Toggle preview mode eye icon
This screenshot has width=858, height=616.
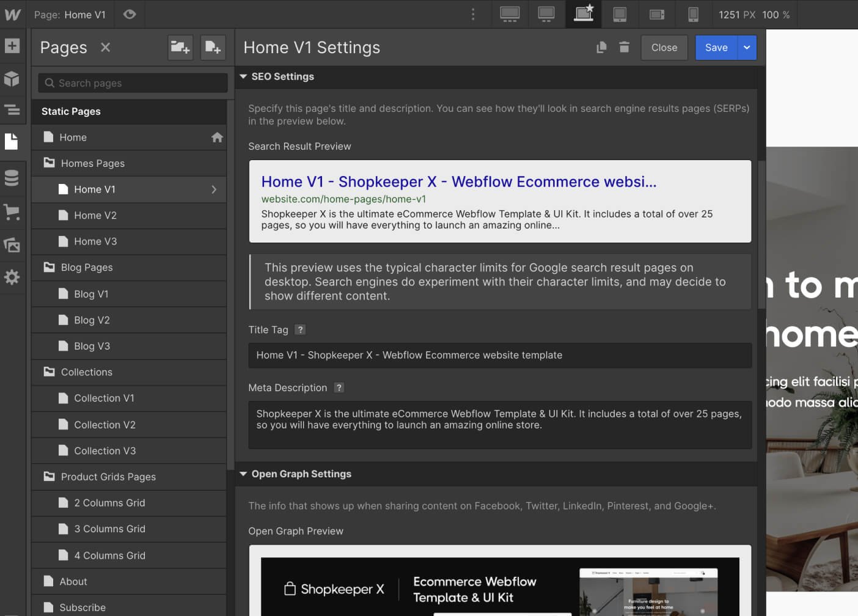(x=130, y=14)
